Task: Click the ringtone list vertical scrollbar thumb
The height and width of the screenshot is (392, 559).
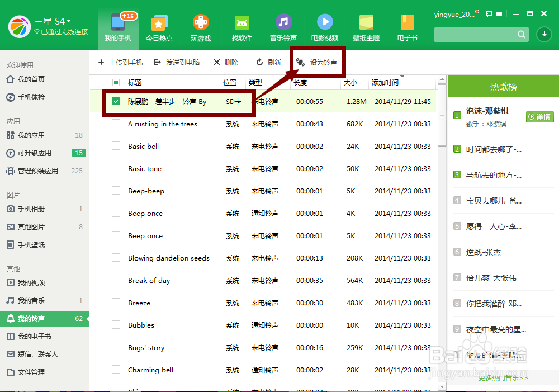Action: pyautogui.click(x=442, y=115)
